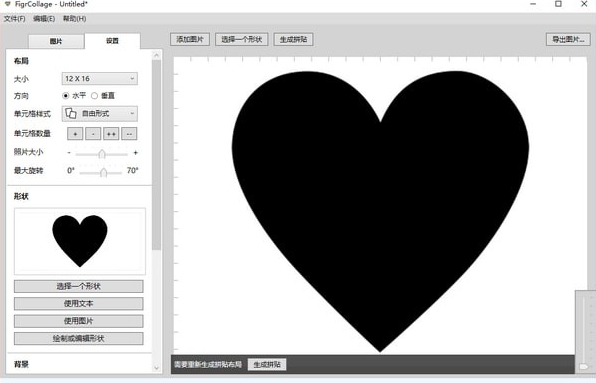Select the 垂直 orientation radio button
The width and height of the screenshot is (596, 383).
(x=94, y=96)
